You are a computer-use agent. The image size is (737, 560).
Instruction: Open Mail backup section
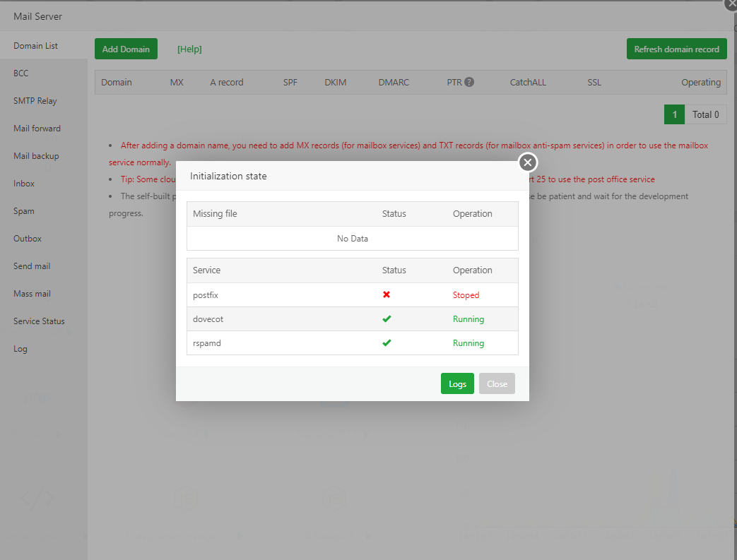pos(44,156)
